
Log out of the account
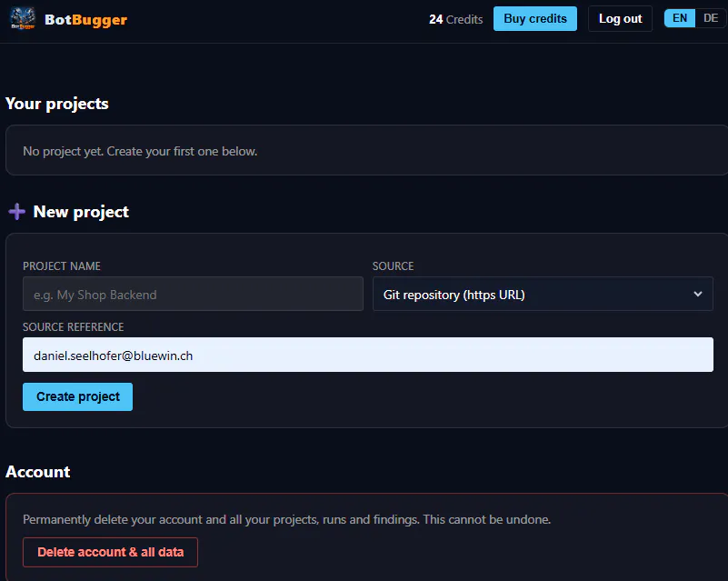coord(620,18)
